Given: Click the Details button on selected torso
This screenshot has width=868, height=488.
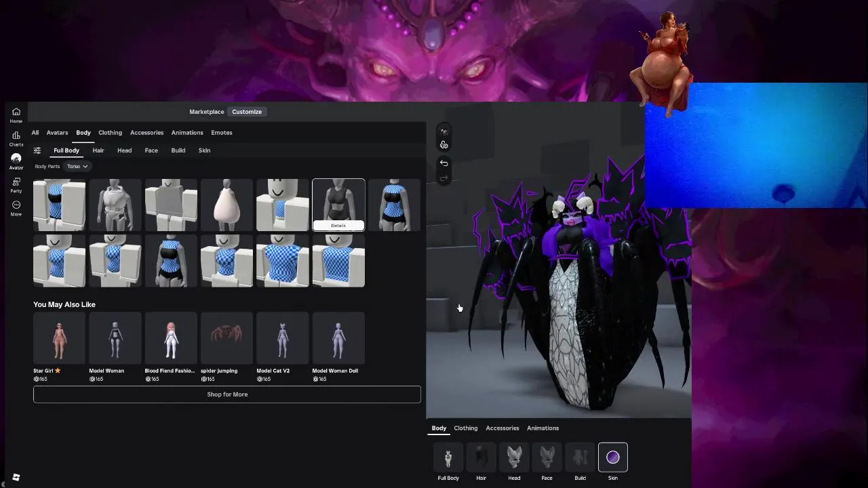Looking at the screenshot, I should (338, 226).
